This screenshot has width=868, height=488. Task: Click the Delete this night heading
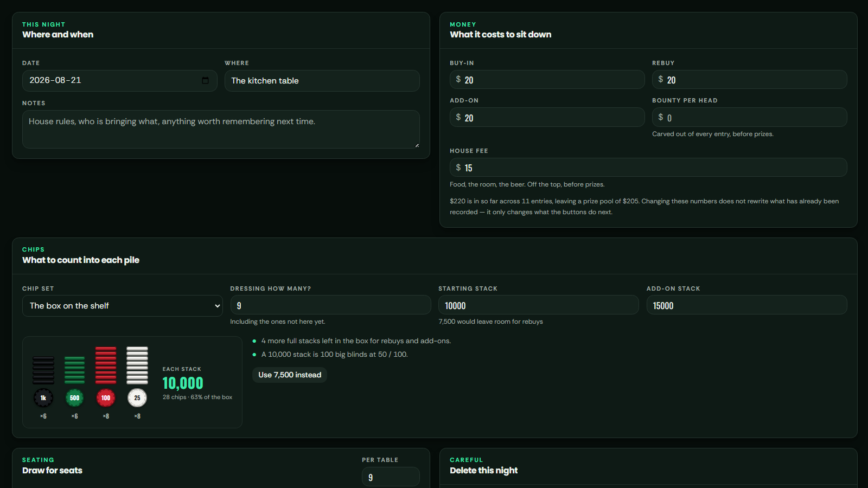point(483,471)
